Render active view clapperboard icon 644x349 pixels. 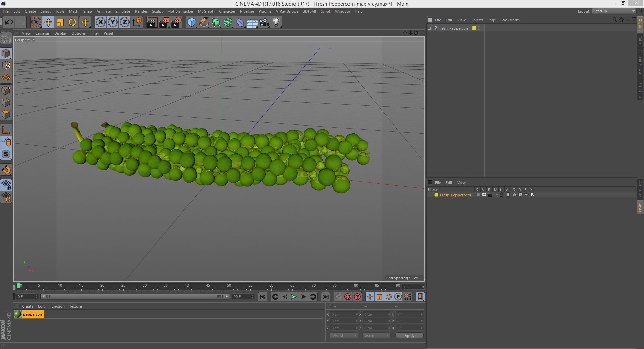[152, 22]
